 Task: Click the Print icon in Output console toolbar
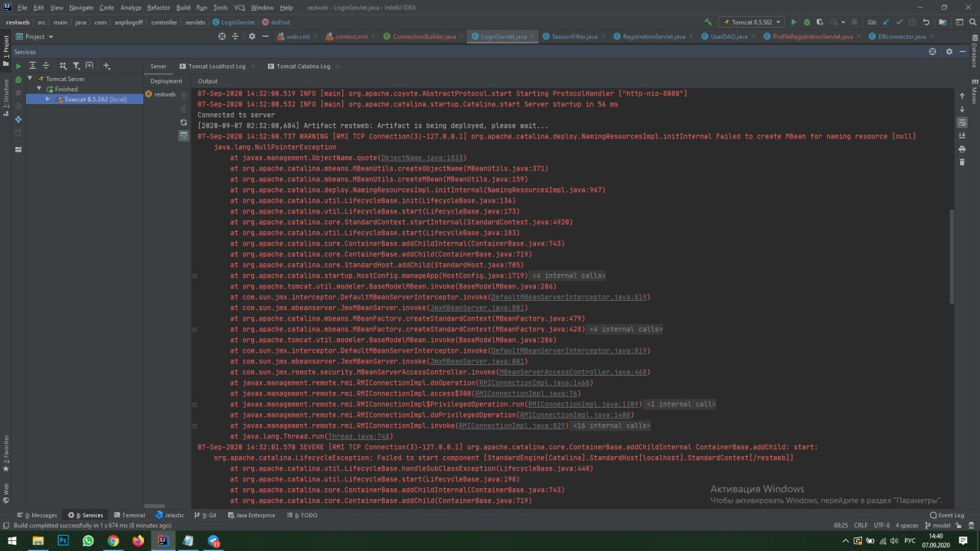(962, 148)
